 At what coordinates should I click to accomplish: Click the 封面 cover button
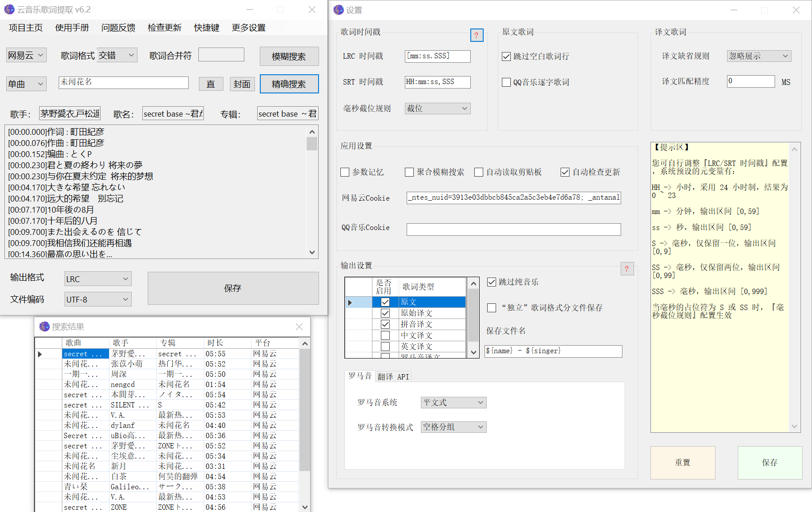coord(242,84)
